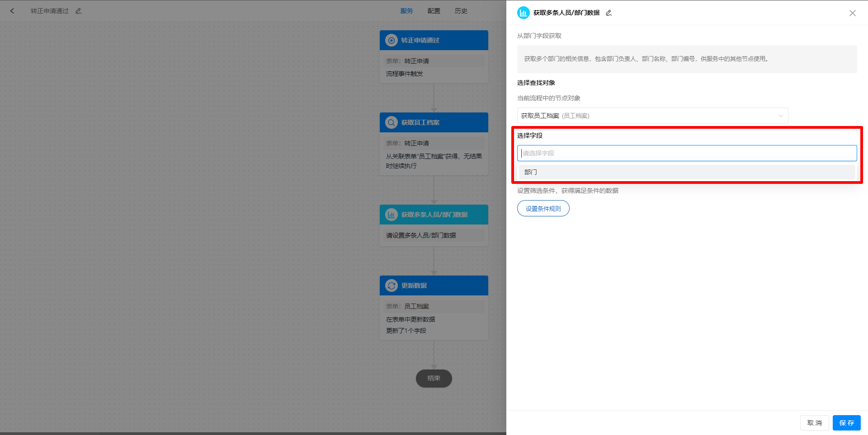The width and height of the screenshot is (868, 435).
Task: Expand the dropdown chevron arrow for node object
Action: click(x=780, y=116)
